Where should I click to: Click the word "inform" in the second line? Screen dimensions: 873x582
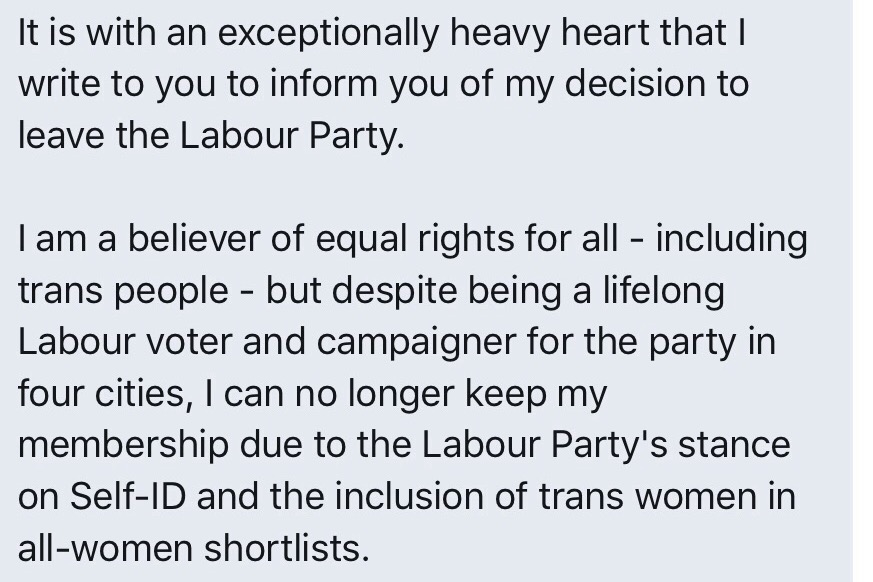coord(323,84)
